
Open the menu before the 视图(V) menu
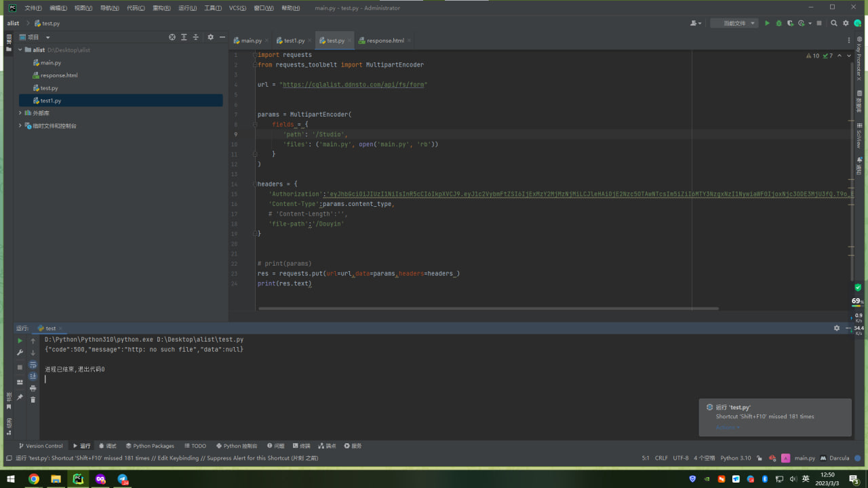[58, 8]
